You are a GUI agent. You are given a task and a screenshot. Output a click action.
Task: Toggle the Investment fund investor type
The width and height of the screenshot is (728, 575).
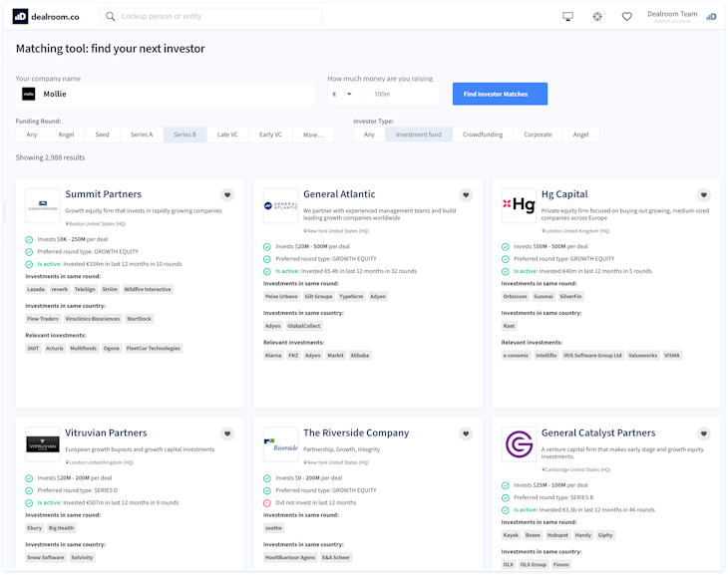click(419, 135)
